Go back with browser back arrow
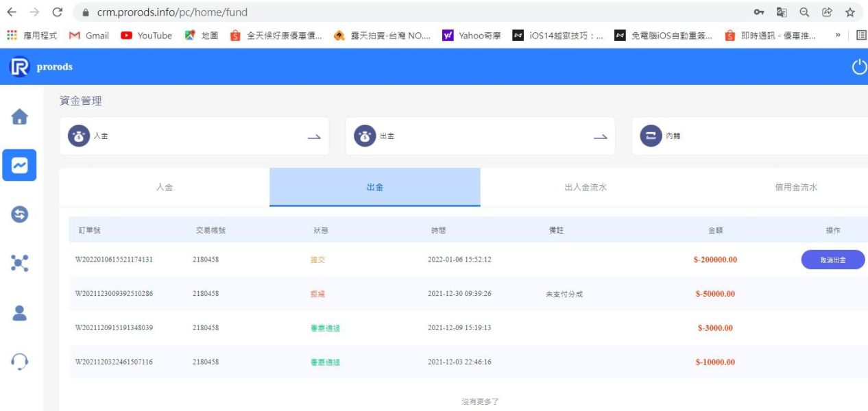The height and width of the screenshot is (411, 868). click(11, 12)
